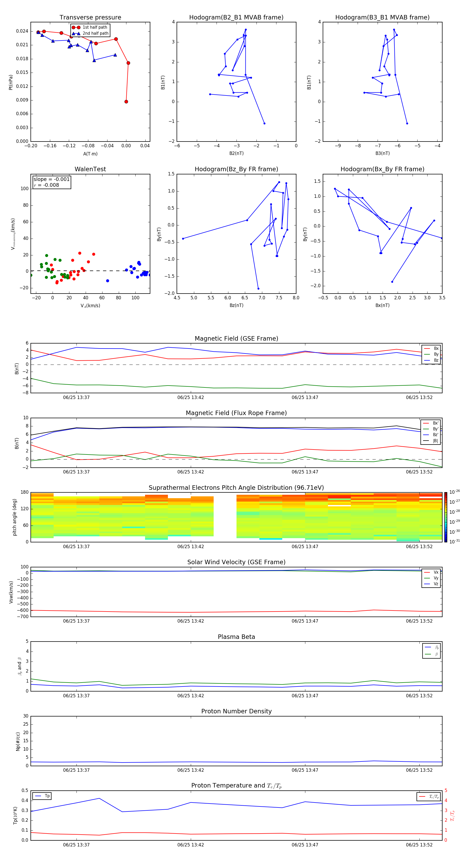Select "Bx'" in the Flux Rope legend
The width and height of the screenshot is (473, 868).
tap(431, 423)
